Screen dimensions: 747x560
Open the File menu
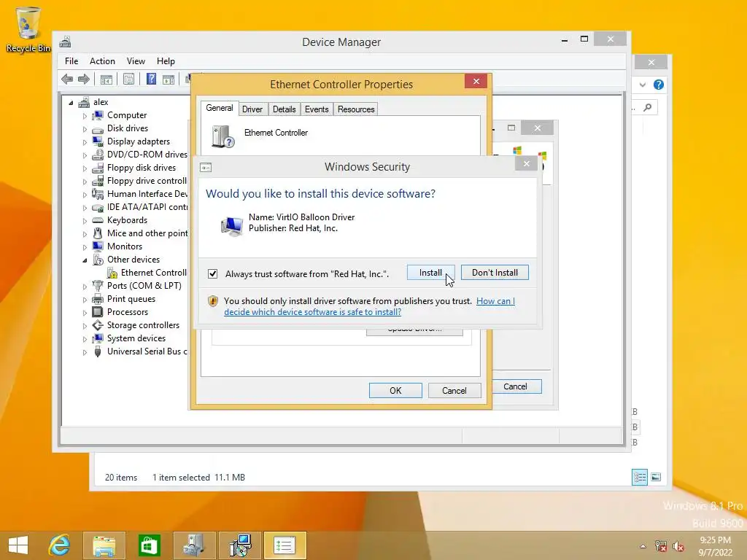pyautogui.click(x=71, y=61)
